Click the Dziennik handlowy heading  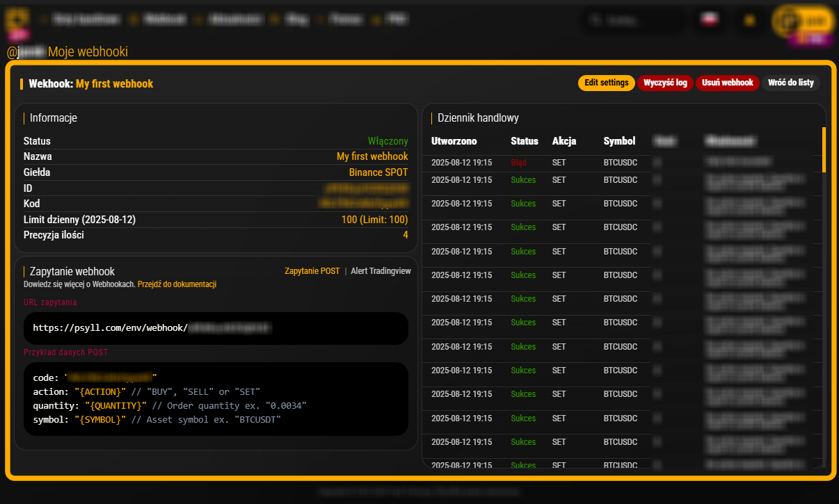click(x=479, y=118)
